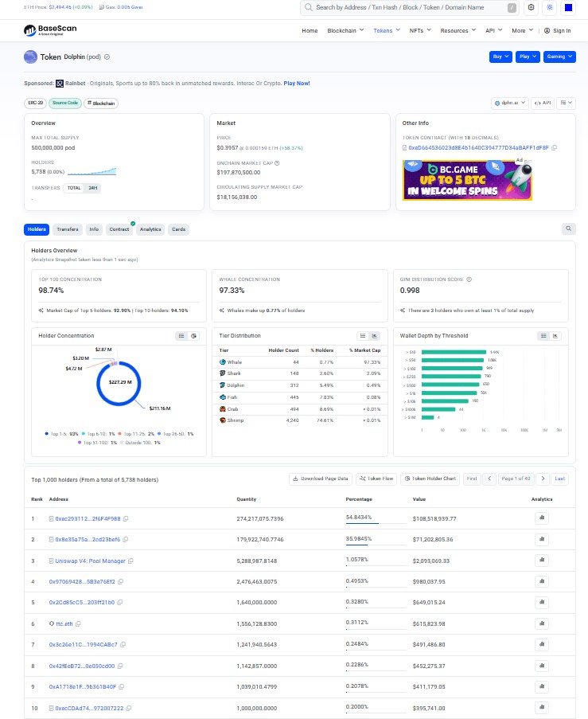The image size is (588, 719).
Task: Select TOTAL transfers toggle
Action: pyautogui.click(x=74, y=188)
